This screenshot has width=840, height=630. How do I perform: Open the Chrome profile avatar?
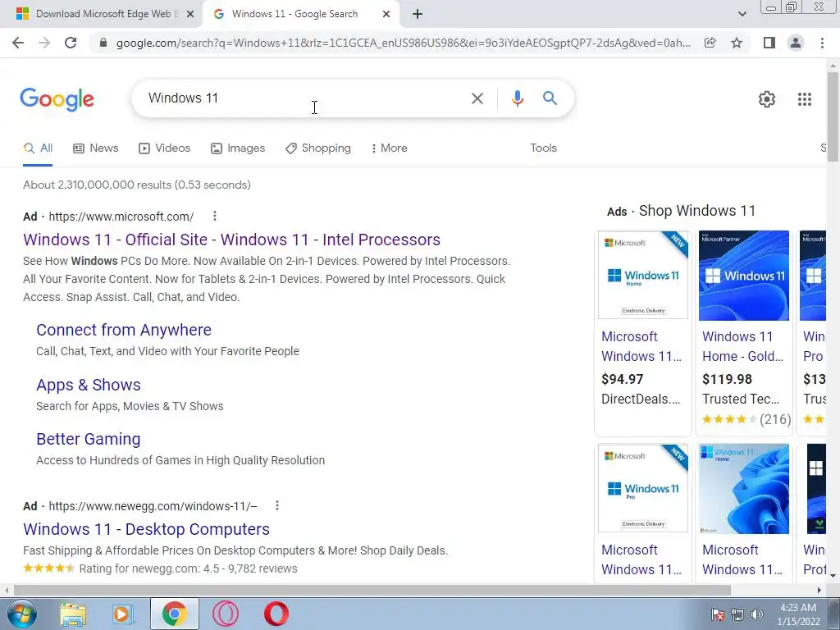coord(796,43)
